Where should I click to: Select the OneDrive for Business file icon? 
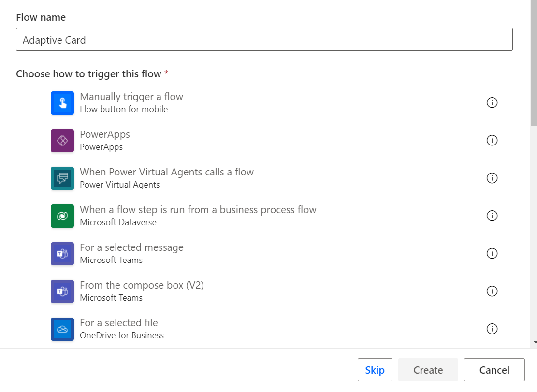click(62, 329)
